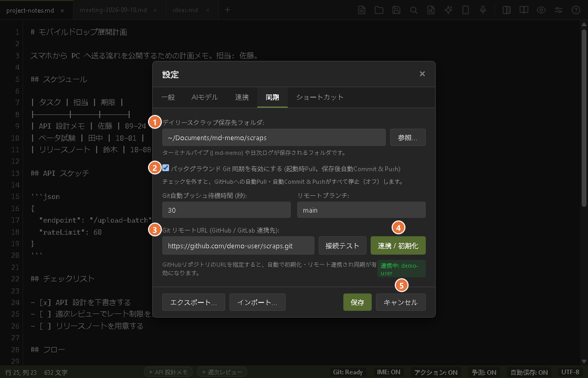Open search with the magnifier icon
The width and height of the screenshot is (588, 378).
pyautogui.click(x=414, y=10)
